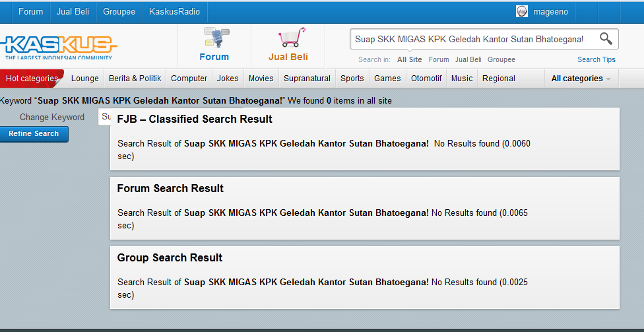Click the 'Search in:' label

(x=374, y=59)
